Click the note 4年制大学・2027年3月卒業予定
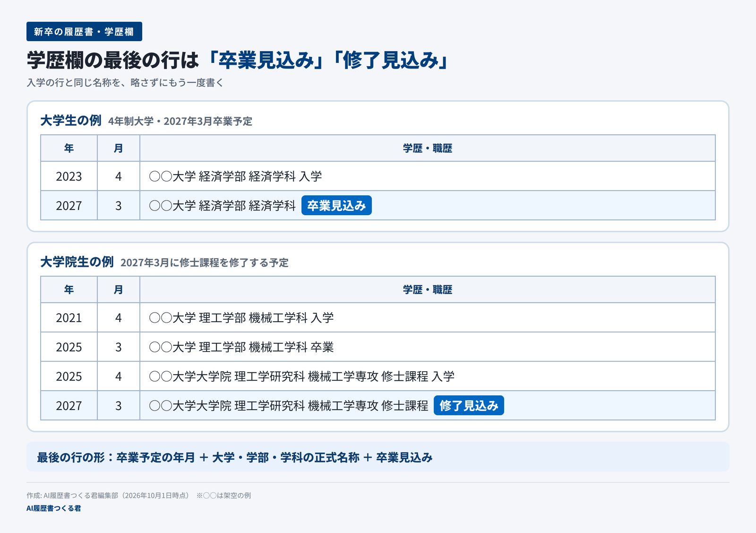756x533 pixels. point(180,122)
